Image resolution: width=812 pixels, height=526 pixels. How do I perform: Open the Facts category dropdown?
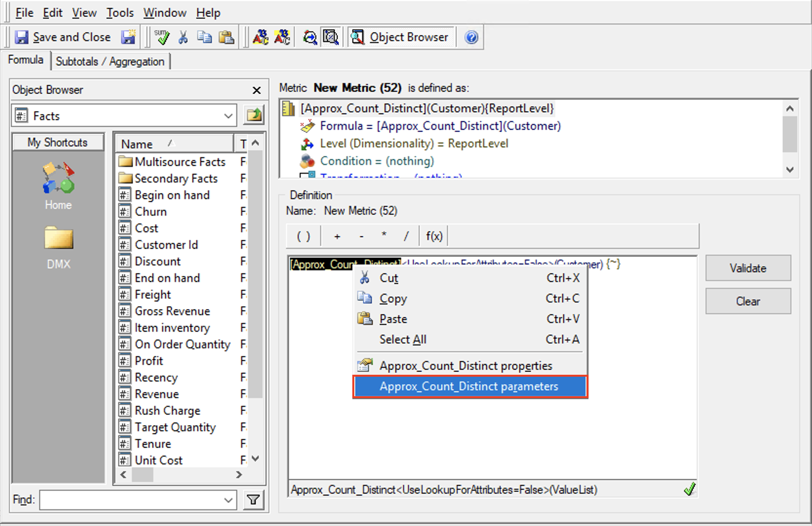click(x=227, y=116)
